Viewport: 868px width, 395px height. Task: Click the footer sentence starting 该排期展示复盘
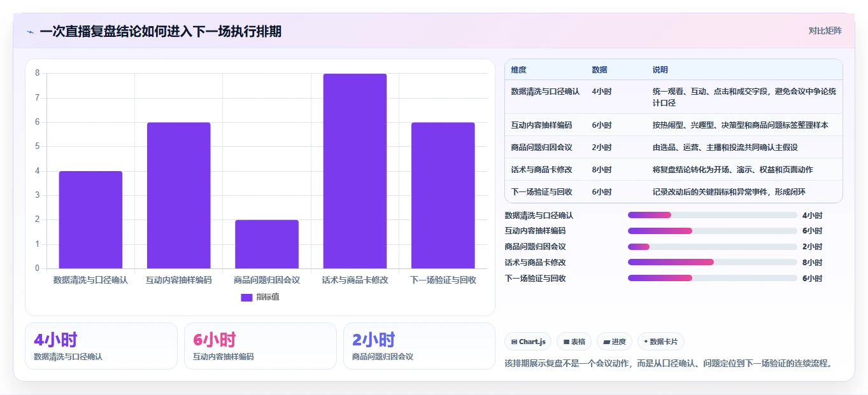pyautogui.click(x=669, y=363)
